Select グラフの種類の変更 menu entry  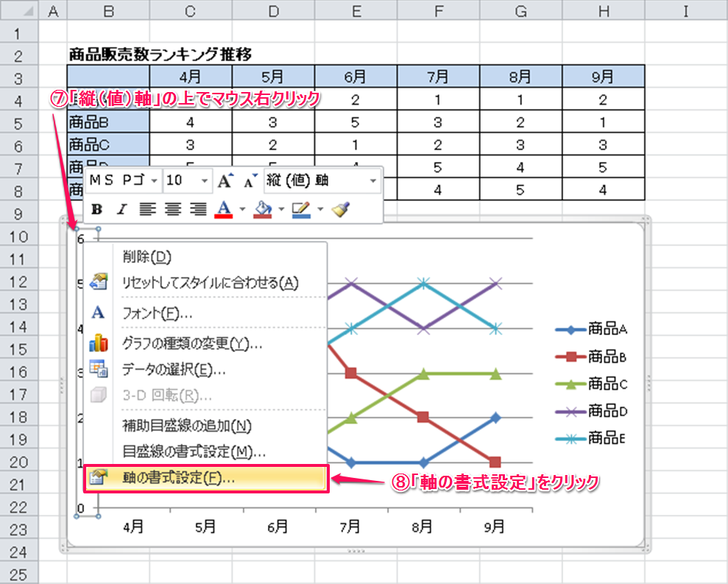191,343
